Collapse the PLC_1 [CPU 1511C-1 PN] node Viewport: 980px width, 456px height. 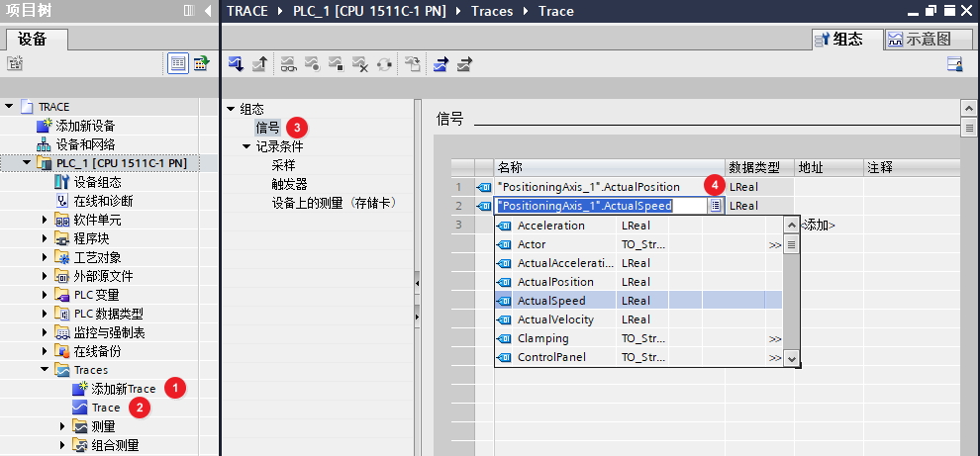(x=27, y=163)
